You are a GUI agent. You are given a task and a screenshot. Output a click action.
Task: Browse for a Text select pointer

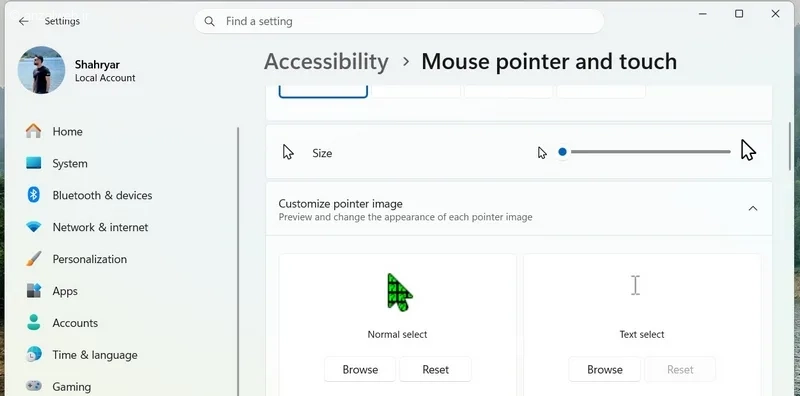tap(605, 369)
